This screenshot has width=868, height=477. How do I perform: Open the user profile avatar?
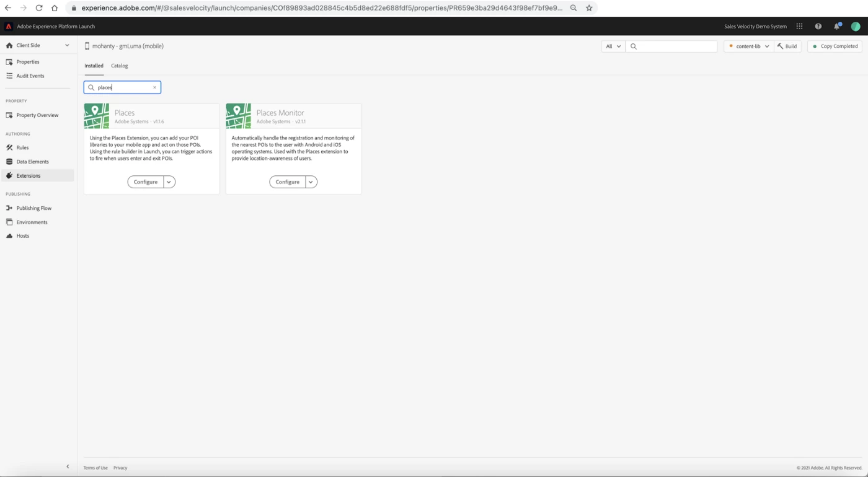click(856, 27)
